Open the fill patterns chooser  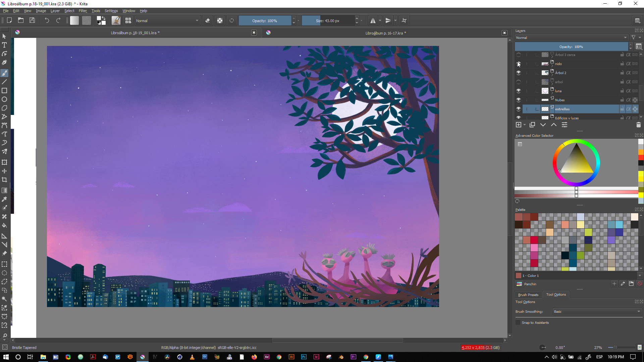[87, 20]
